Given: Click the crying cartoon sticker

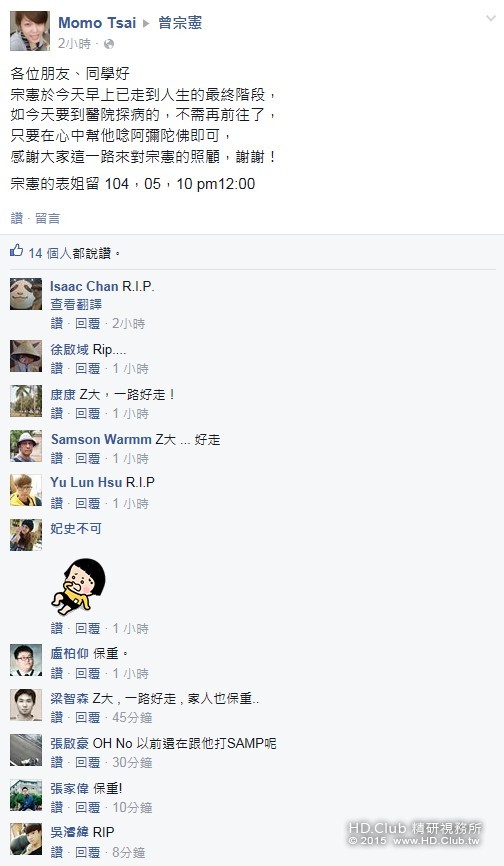Looking at the screenshot, I should pos(79,587).
